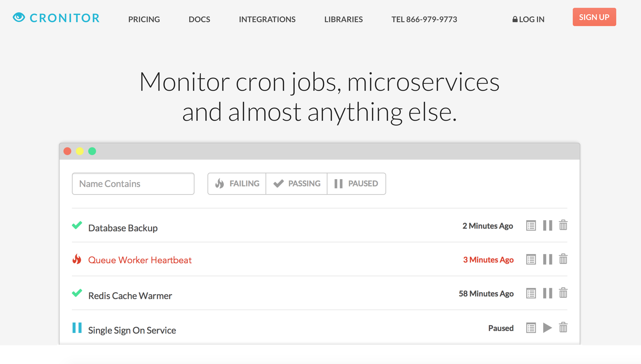The image size is (641, 364).
Task: Click the LOG IN link
Action: pyautogui.click(x=528, y=19)
